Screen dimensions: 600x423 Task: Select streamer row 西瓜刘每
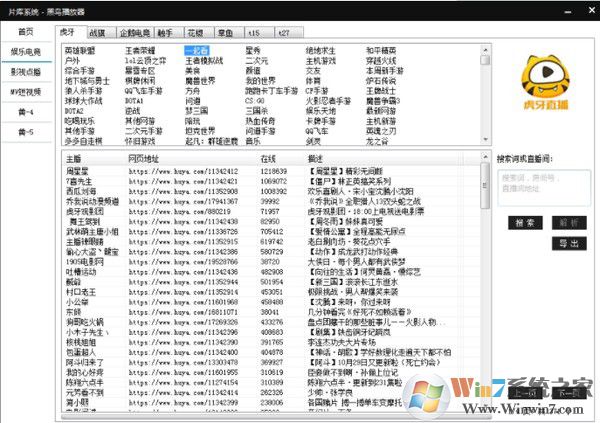coord(271,191)
